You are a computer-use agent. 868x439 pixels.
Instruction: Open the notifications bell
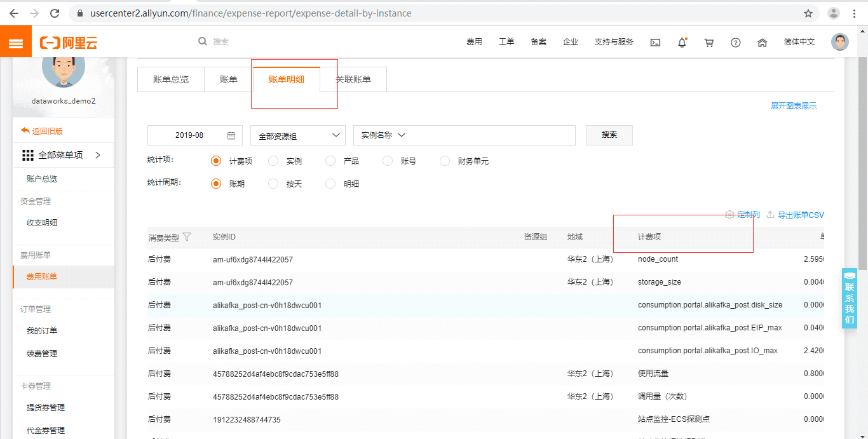coord(682,43)
